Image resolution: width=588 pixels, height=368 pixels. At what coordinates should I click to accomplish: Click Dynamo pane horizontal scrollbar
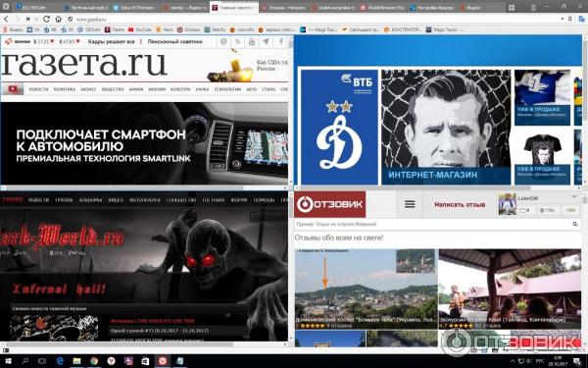416,187
